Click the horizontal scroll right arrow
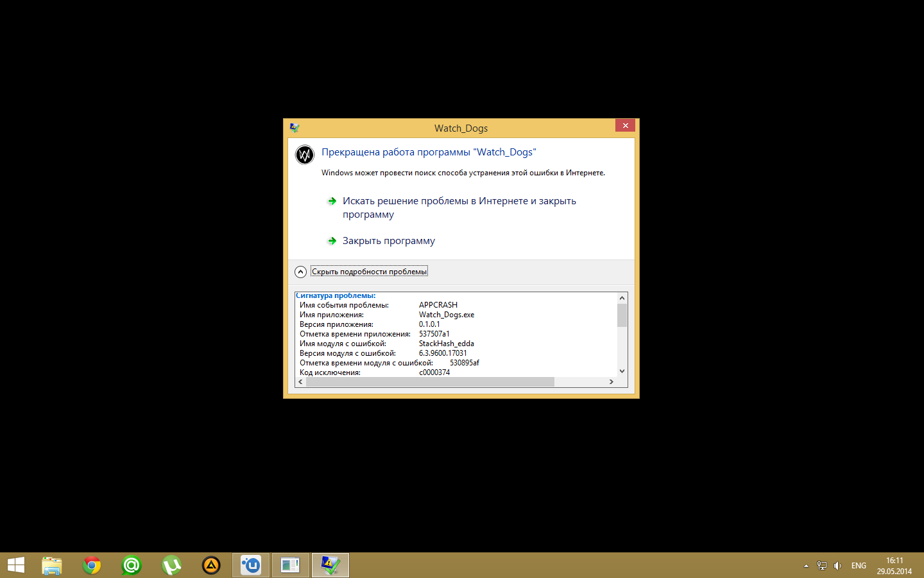This screenshot has height=578, width=924. (612, 382)
